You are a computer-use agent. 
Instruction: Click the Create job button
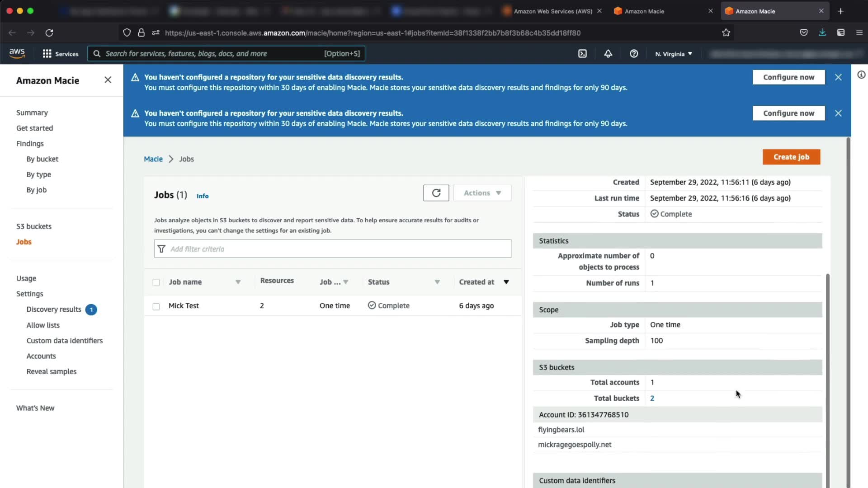(791, 157)
